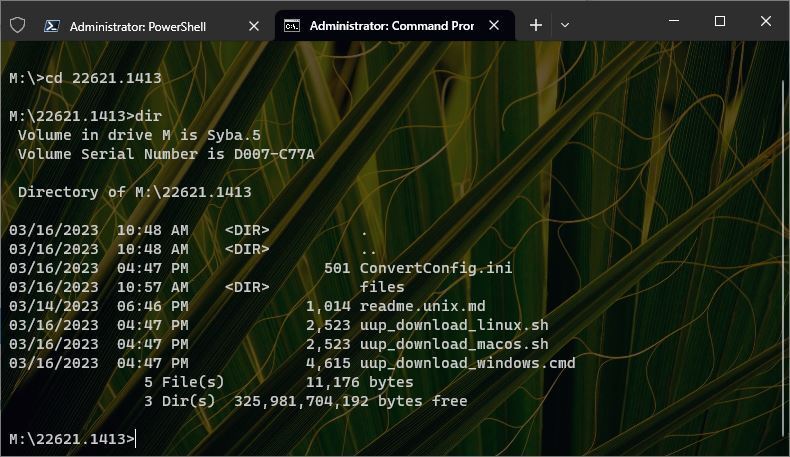This screenshot has height=457, width=790.
Task: Open a new tab with the plus button
Action: coord(536,25)
